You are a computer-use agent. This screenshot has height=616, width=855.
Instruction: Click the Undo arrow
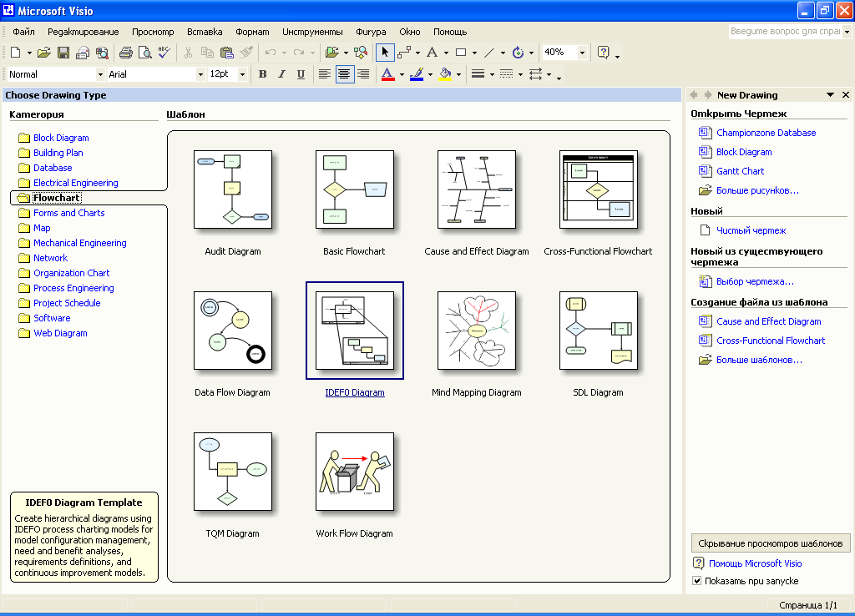pyautogui.click(x=270, y=53)
